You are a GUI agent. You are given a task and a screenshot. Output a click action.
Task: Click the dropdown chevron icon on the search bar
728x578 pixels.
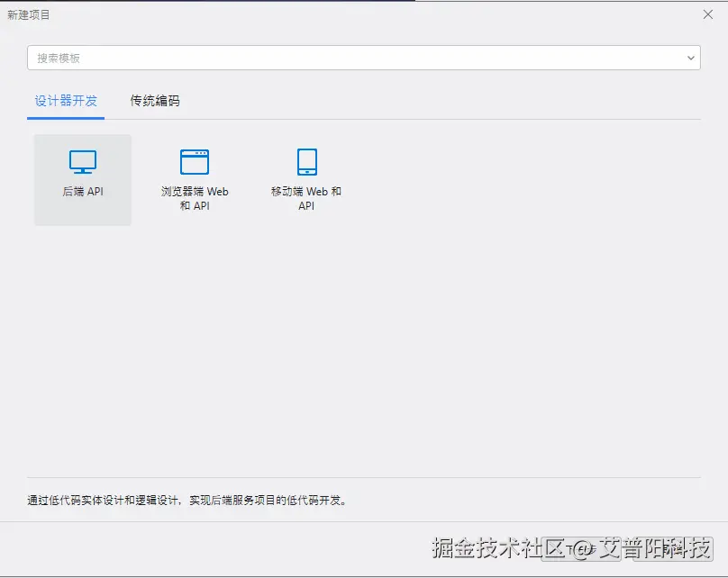click(690, 57)
